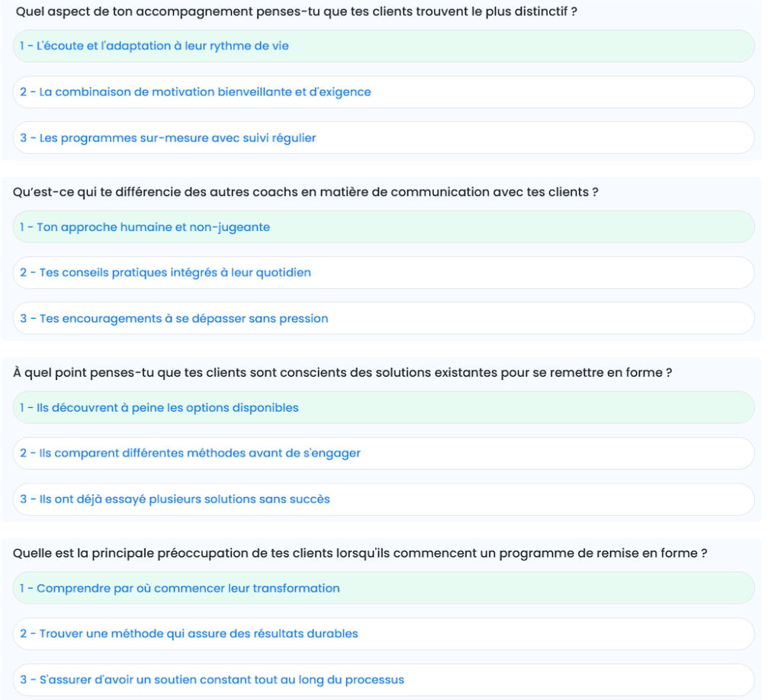Choose "Trouver une méthode qui assure des résultats durables"
Screen dimensions: 781x700
(x=384, y=634)
